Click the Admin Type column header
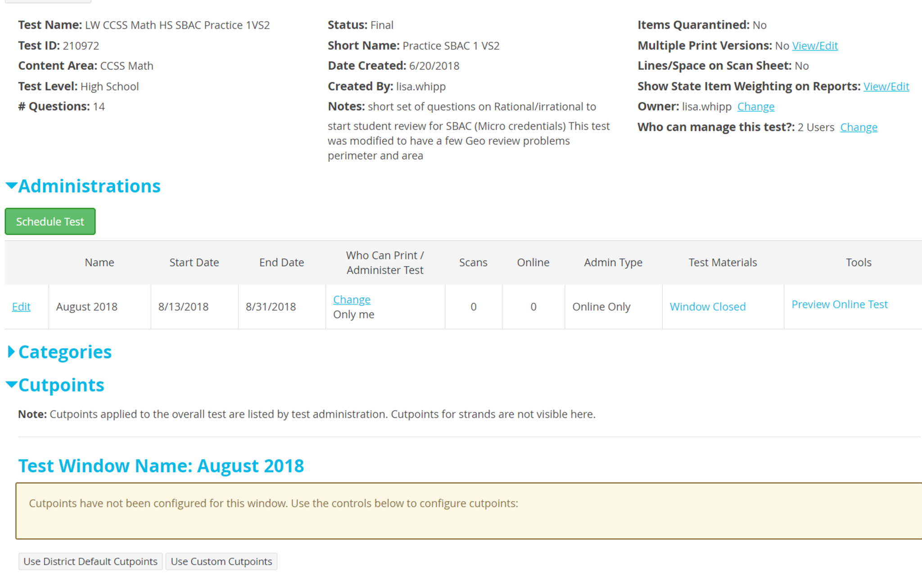The width and height of the screenshot is (922, 588). pos(613,262)
